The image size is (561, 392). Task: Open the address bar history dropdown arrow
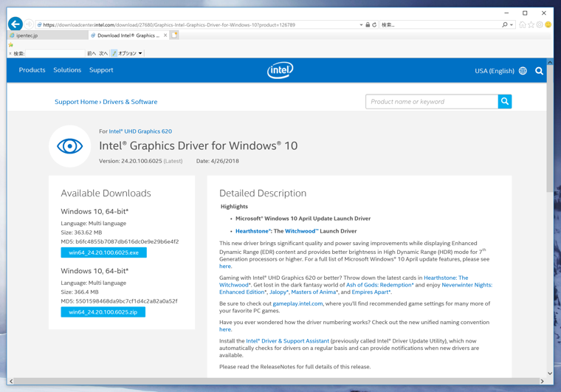tap(361, 24)
